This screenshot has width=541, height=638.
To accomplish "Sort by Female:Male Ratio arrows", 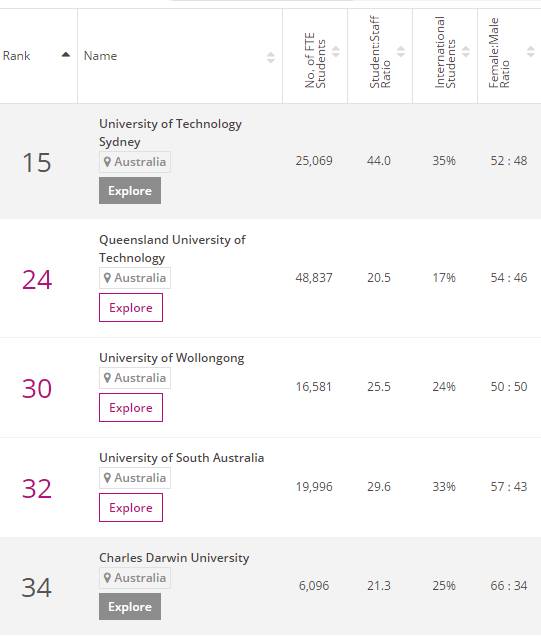I will [530, 52].
